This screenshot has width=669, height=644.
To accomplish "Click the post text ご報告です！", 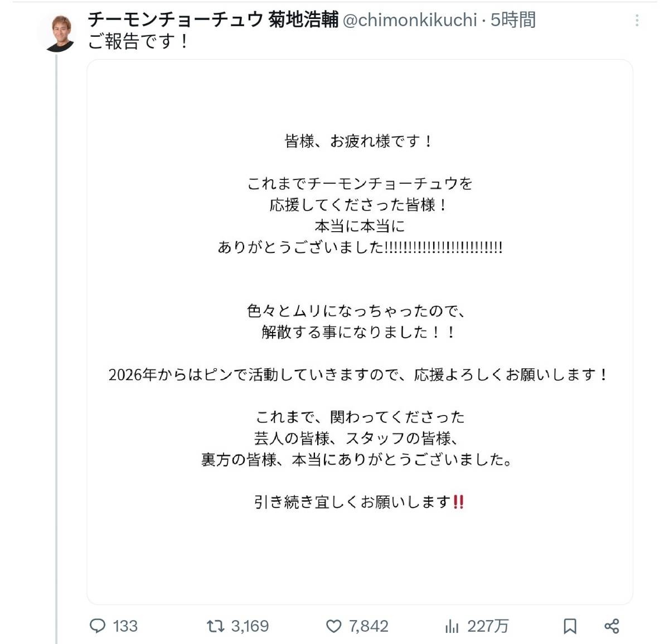I will point(139,41).
